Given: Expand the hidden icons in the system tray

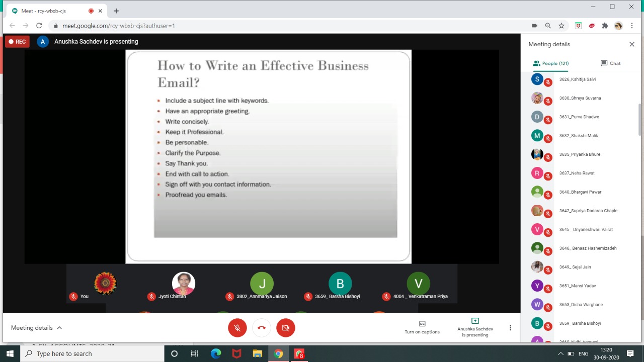Looking at the screenshot, I should coord(560,354).
